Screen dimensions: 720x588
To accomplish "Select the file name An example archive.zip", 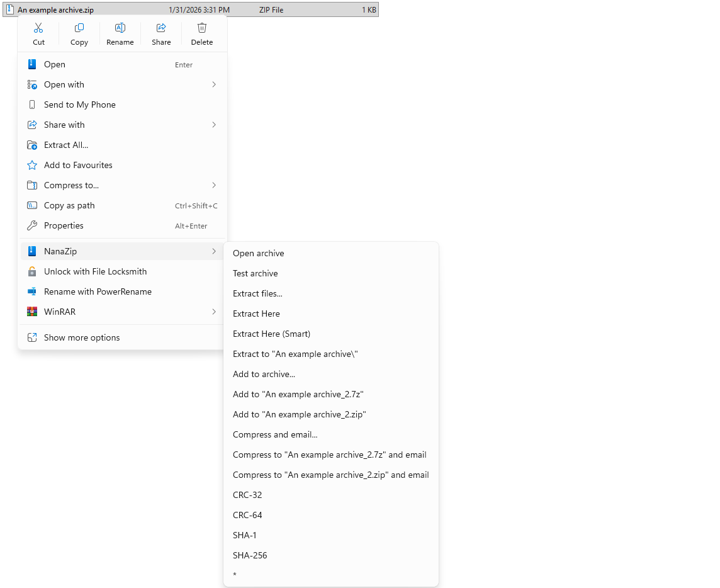I will [x=55, y=10].
